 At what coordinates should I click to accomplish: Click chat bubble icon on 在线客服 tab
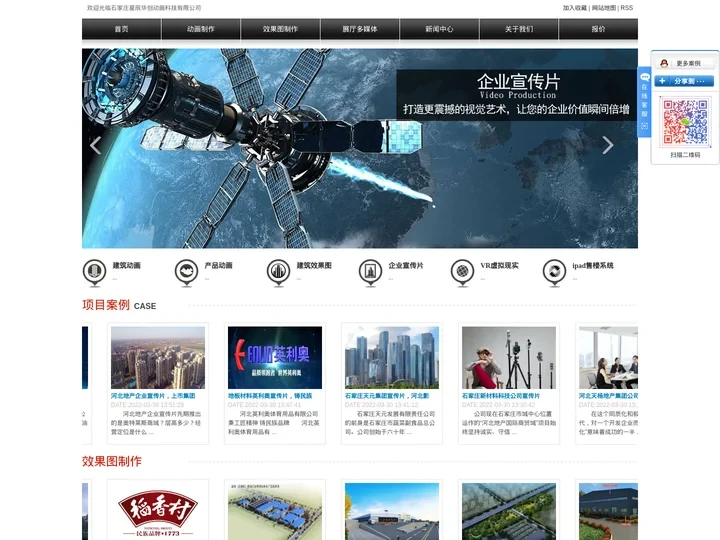click(x=644, y=77)
